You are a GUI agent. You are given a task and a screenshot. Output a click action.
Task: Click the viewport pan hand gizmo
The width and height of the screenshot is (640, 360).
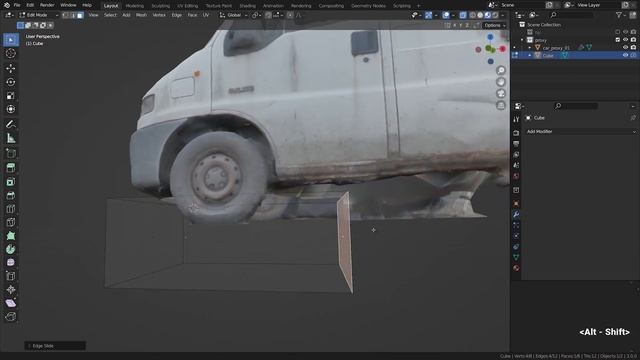click(x=501, y=82)
